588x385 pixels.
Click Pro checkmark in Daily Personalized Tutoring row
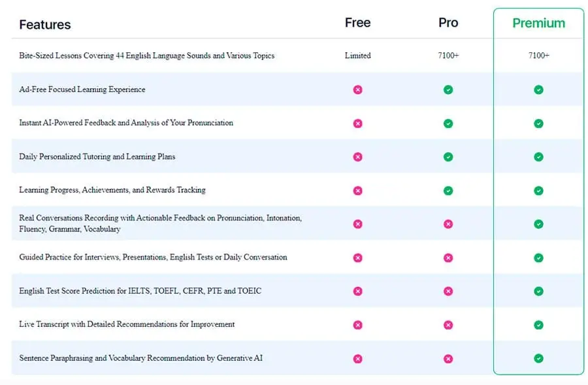(448, 157)
